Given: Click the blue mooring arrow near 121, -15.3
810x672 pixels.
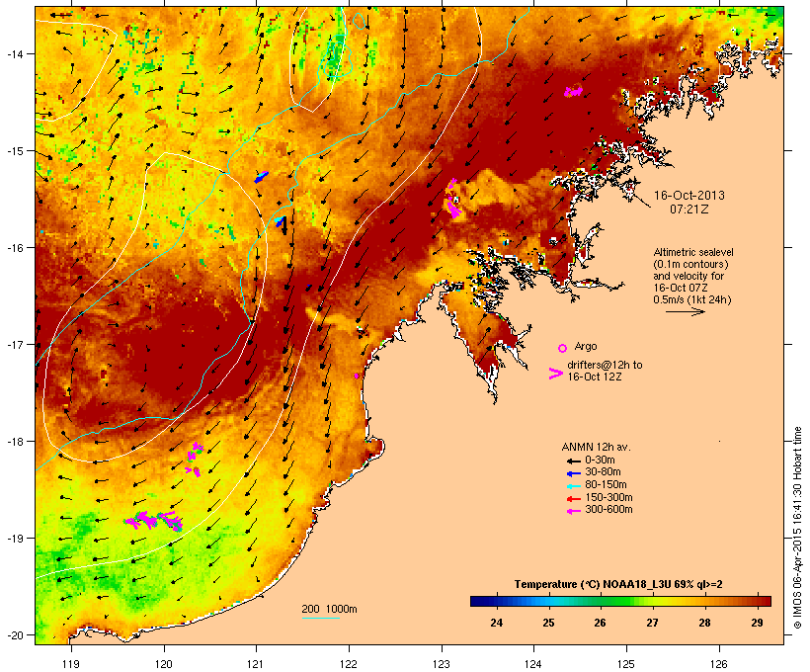Looking at the screenshot, I should click(262, 177).
